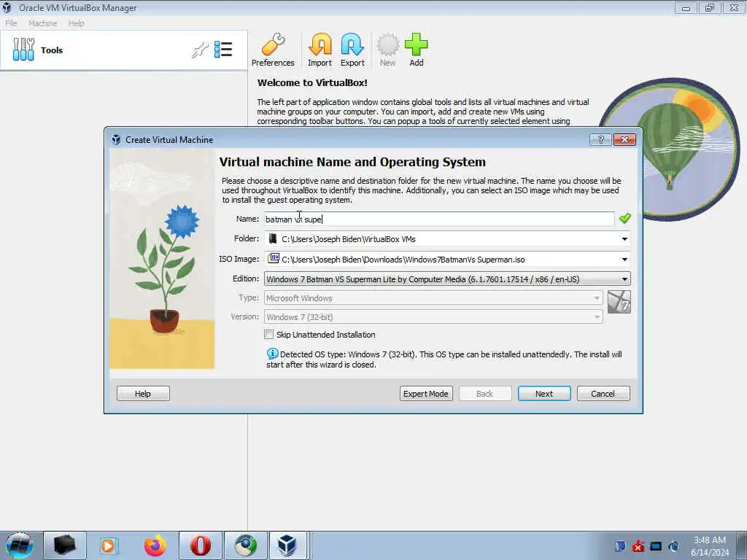This screenshot has width=747, height=560.
Task: Open the Help menu in menu bar
Action: (x=76, y=23)
